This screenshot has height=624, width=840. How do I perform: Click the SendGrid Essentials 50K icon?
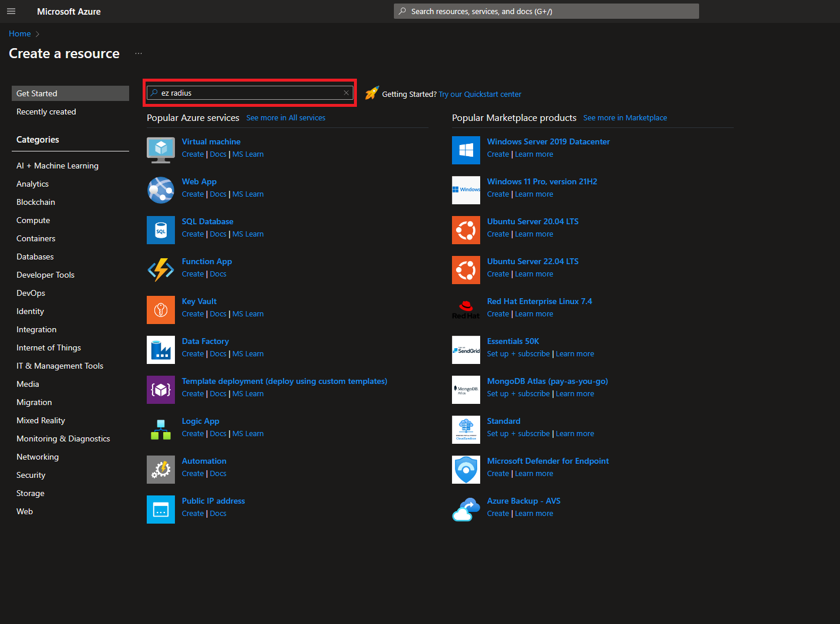[x=466, y=350]
